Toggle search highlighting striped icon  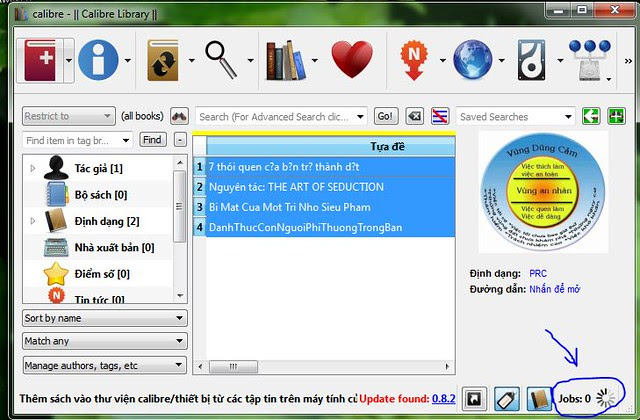(x=440, y=116)
